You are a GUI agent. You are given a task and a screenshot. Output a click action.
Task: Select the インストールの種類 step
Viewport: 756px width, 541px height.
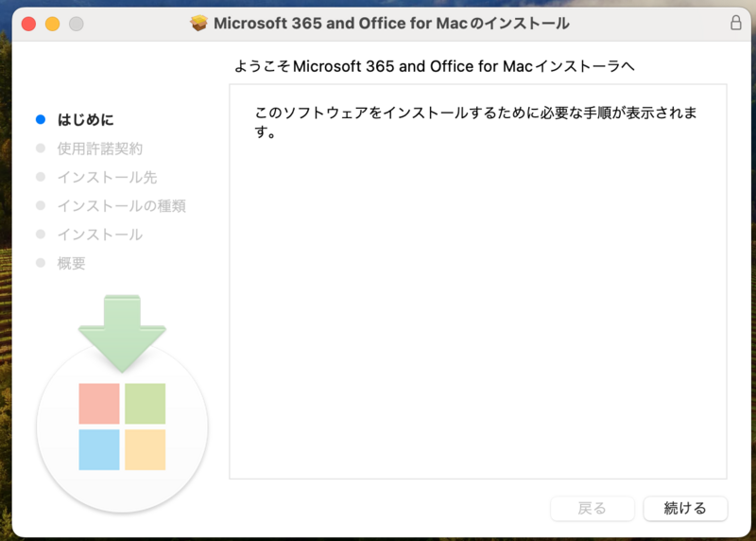[122, 206]
